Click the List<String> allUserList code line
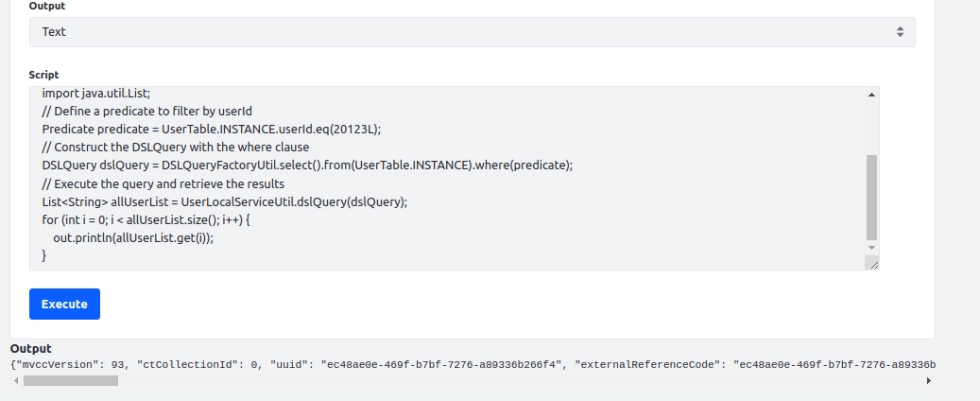Image resolution: width=980 pixels, height=401 pixels. 224,202
